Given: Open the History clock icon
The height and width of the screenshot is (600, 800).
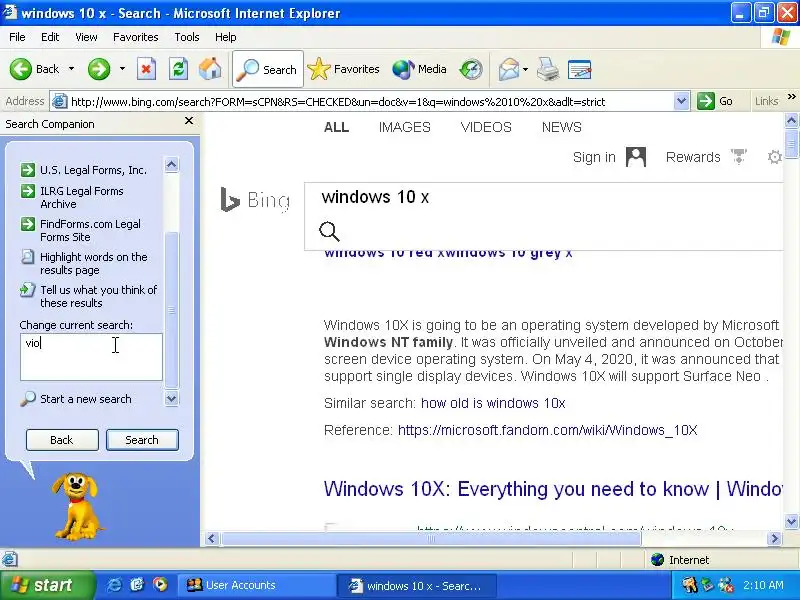Looking at the screenshot, I should click(471, 69).
